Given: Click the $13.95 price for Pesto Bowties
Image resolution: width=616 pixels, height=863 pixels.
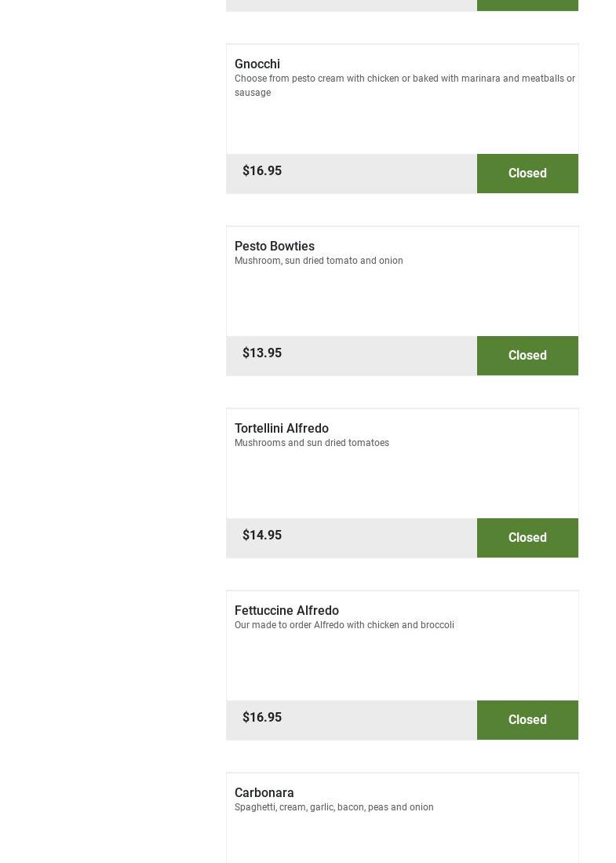Looking at the screenshot, I should point(262,353).
